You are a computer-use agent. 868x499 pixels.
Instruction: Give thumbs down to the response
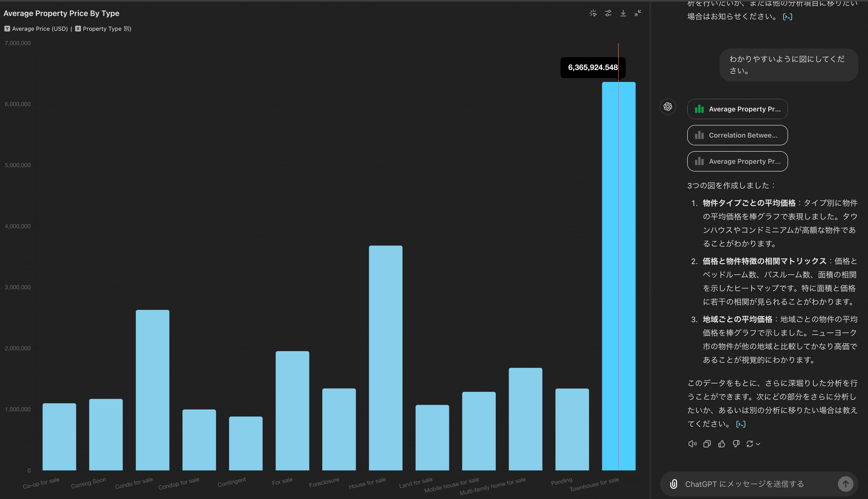[x=736, y=444]
